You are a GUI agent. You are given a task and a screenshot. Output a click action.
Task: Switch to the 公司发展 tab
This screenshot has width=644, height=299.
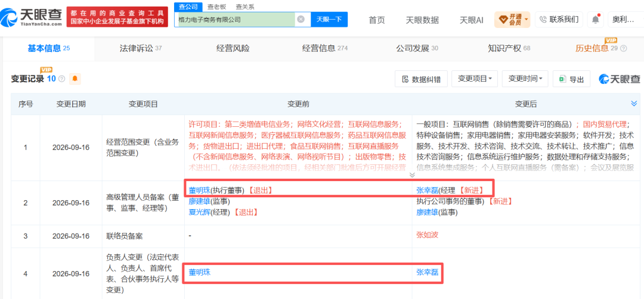[417, 48]
